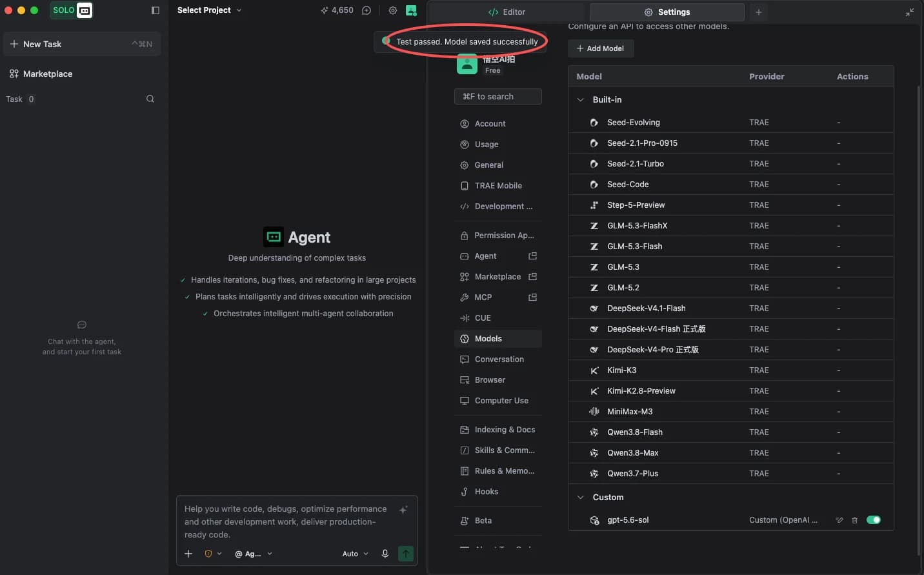Open the Models settings section

(498, 339)
